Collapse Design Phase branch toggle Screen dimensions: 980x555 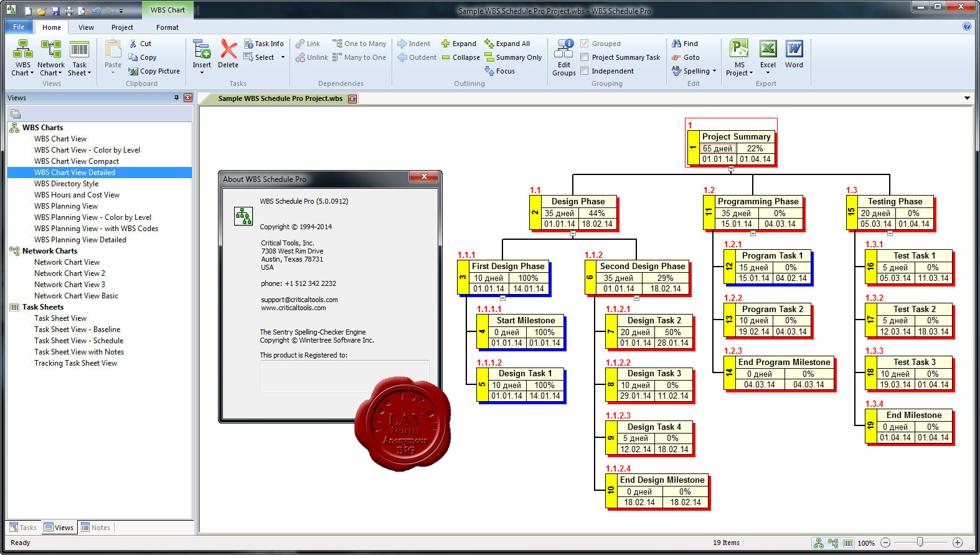coord(573,233)
